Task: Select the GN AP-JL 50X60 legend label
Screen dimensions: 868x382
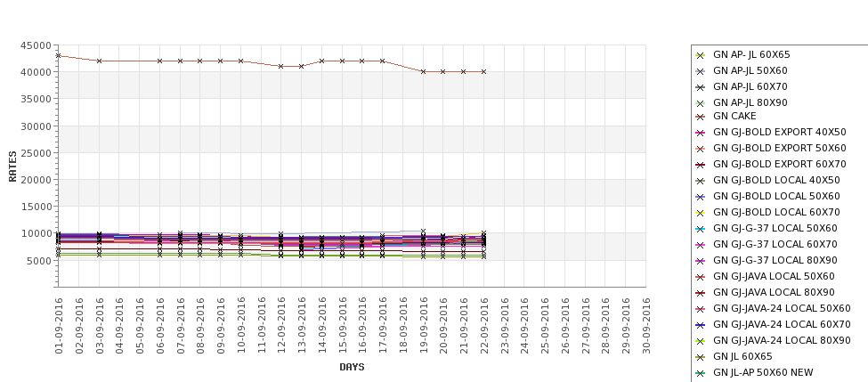Action: [x=750, y=71]
